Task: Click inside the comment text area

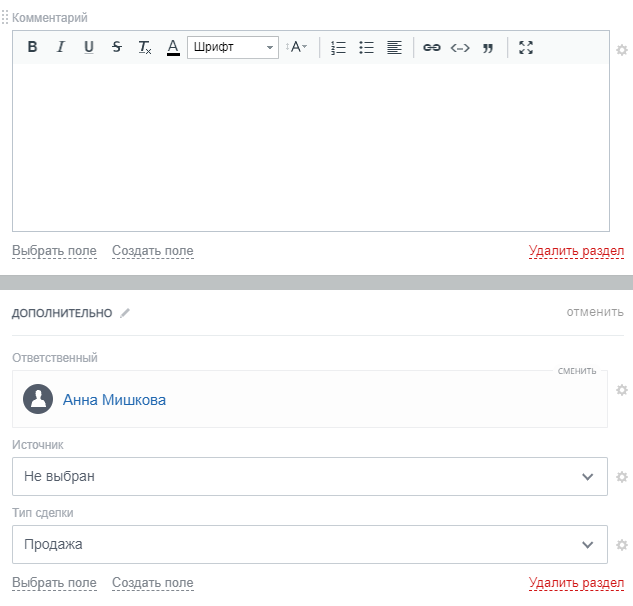Action: click(310, 147)
